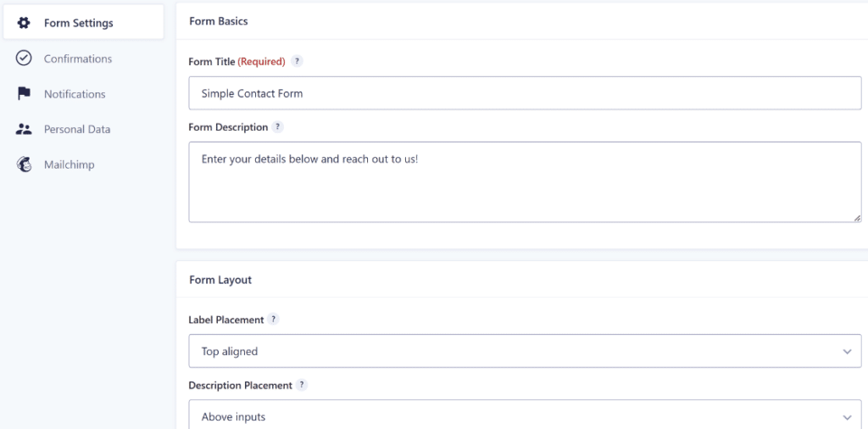This screenshot has height=429, width=868.
Task: Click the Above inputs dropdown chevron
Action: pyautogui.click(x=847, y=417)
